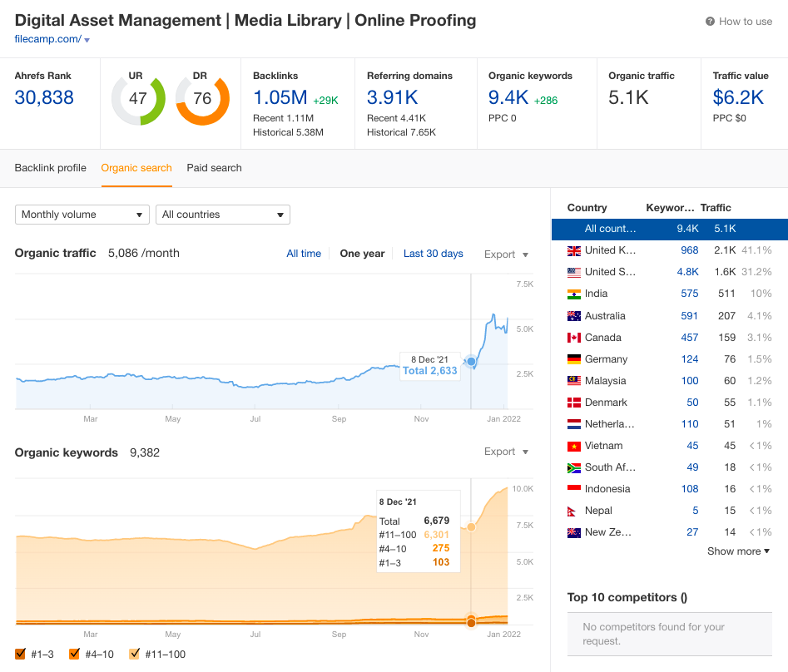The height and width of the screenshot is (672, 788).
Task: Click Netherlands keywords count 110
Action: [690, 424]
